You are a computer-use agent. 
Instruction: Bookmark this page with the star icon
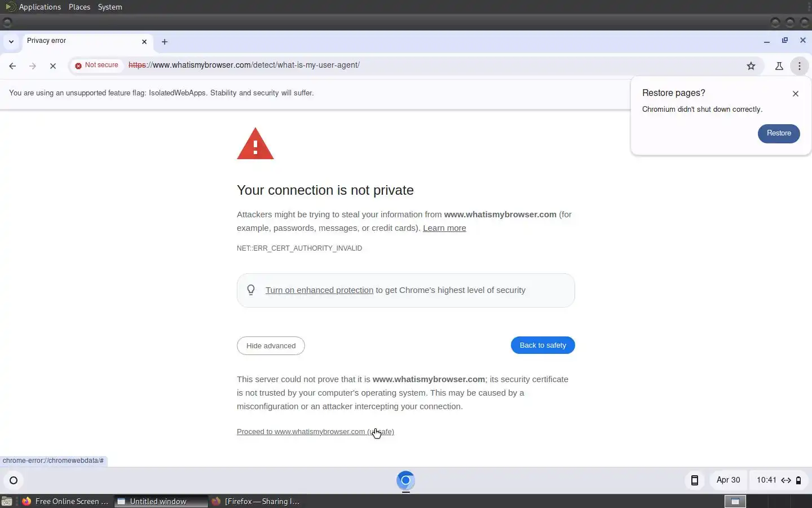pyautogui.click(x=751, y=66)
